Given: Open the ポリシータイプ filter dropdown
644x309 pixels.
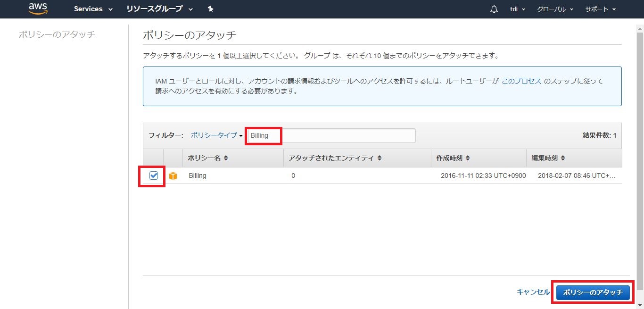Looking at the screenshot, I should (x=216, y=135).
